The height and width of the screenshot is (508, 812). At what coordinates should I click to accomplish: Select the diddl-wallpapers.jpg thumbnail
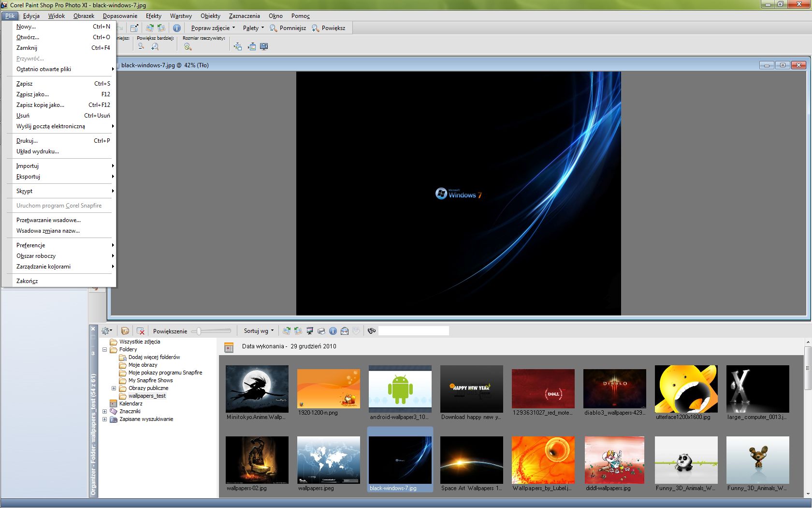pyautogui.click(x=615, y=461)
